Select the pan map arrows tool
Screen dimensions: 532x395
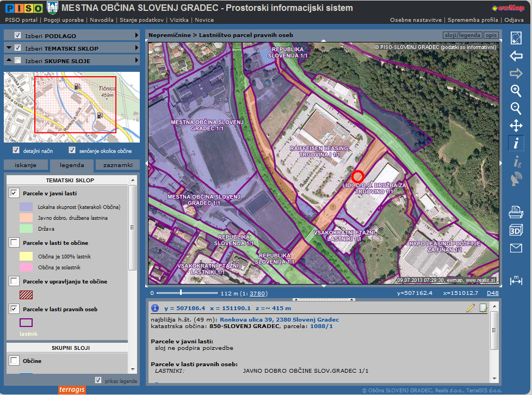(x=515, y=126)
